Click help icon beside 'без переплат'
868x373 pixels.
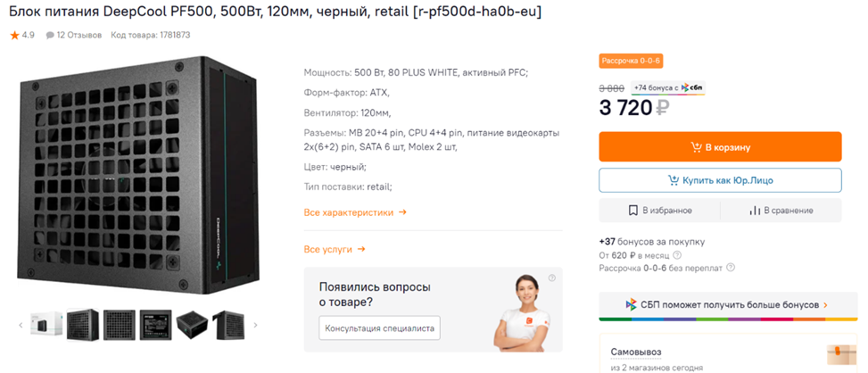click(x=731, y=268)
